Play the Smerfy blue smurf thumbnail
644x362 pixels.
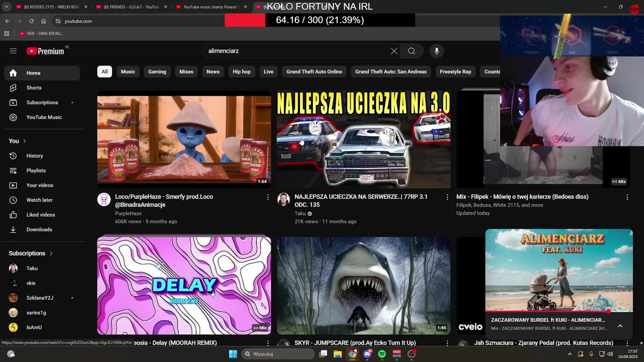click(184, 139)
